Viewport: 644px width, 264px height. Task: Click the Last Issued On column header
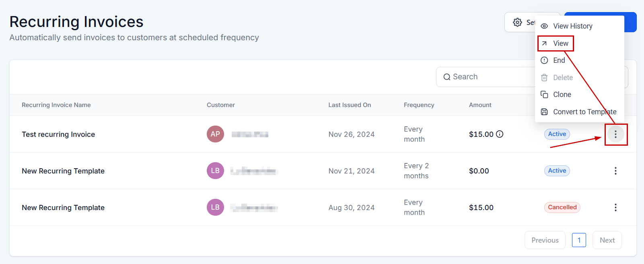point(350,105)
